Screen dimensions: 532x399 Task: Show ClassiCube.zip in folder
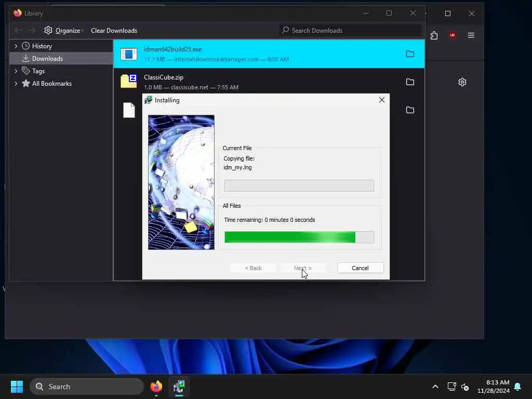point(410,82)
